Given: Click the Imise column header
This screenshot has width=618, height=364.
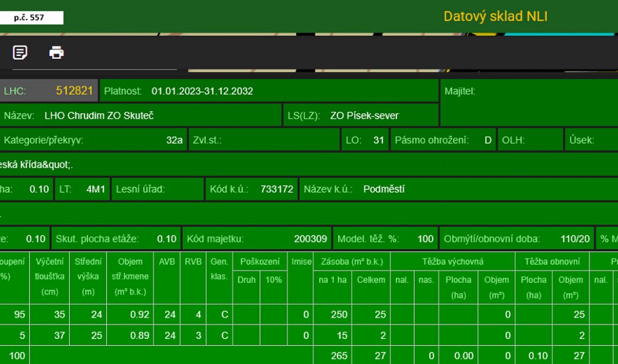Looking at the screenshot, I should (x=302, y=277).
